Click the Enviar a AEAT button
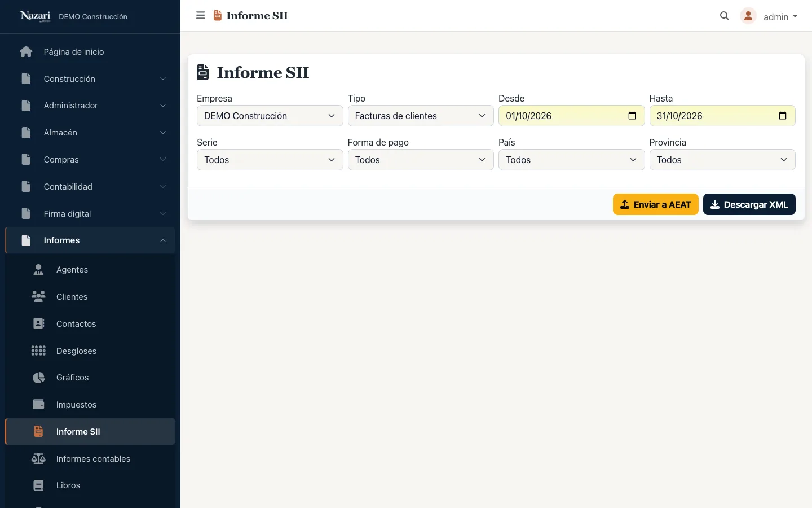Screen dimensions: 812x508 (656, 204)
